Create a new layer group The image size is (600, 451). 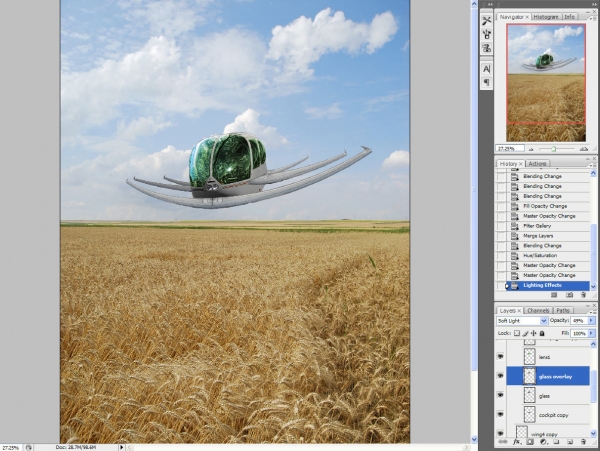tap(556, 441)
